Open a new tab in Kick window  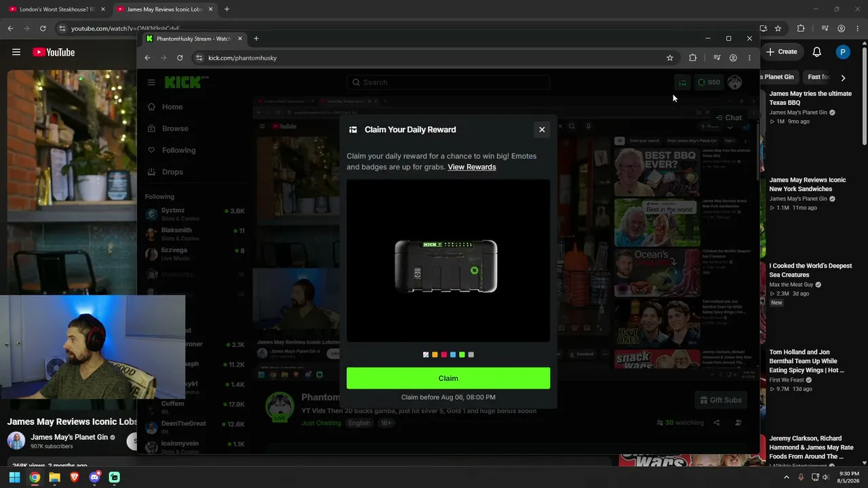(256, 39)
